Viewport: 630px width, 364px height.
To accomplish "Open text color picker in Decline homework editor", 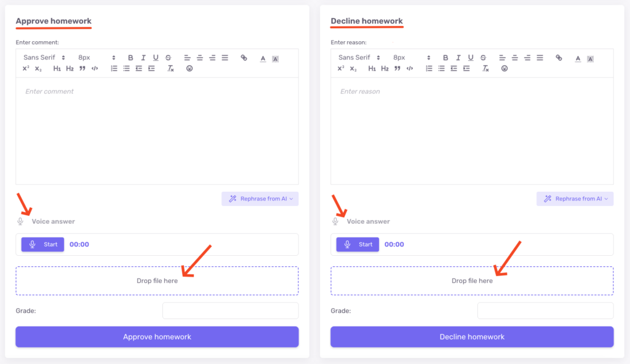I will click(578, 58).
